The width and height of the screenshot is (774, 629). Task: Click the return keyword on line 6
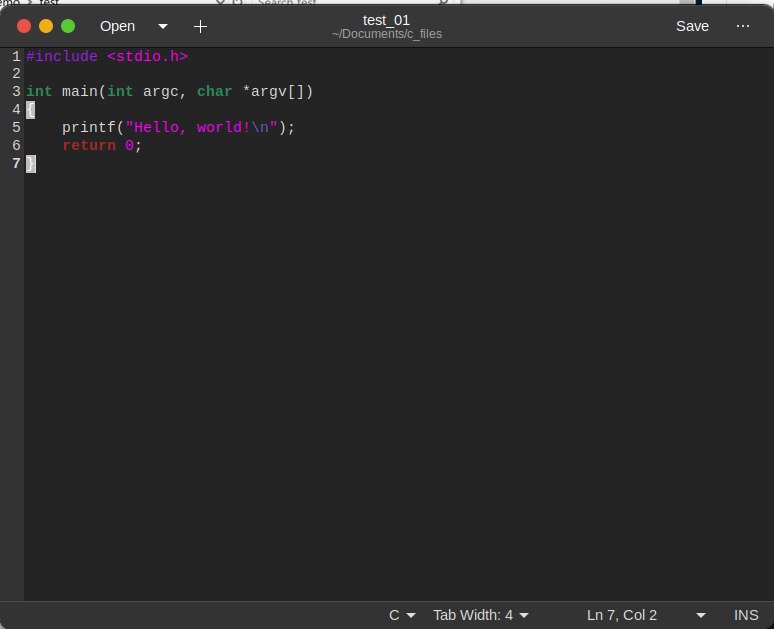coord(89,146)
